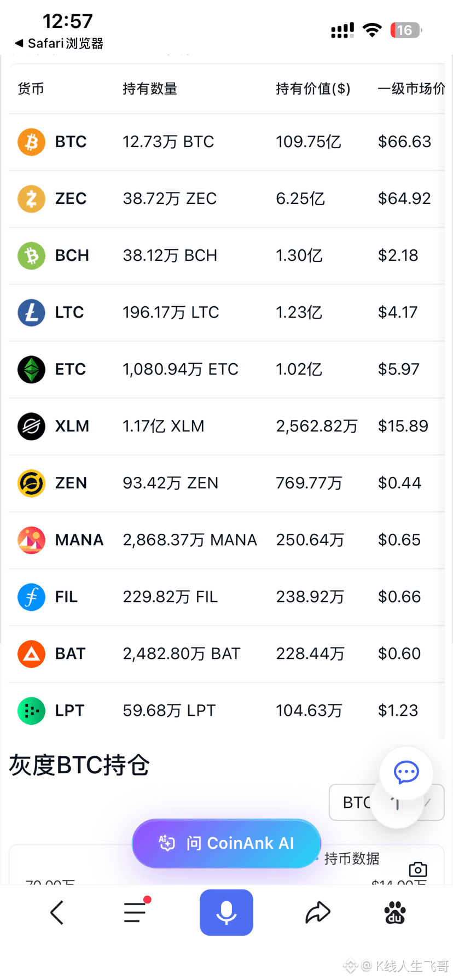Image resolution: width=453 pixels, height=980 pixels.
Task: Activate the blue microphone voice button
Action: point(226,913)
